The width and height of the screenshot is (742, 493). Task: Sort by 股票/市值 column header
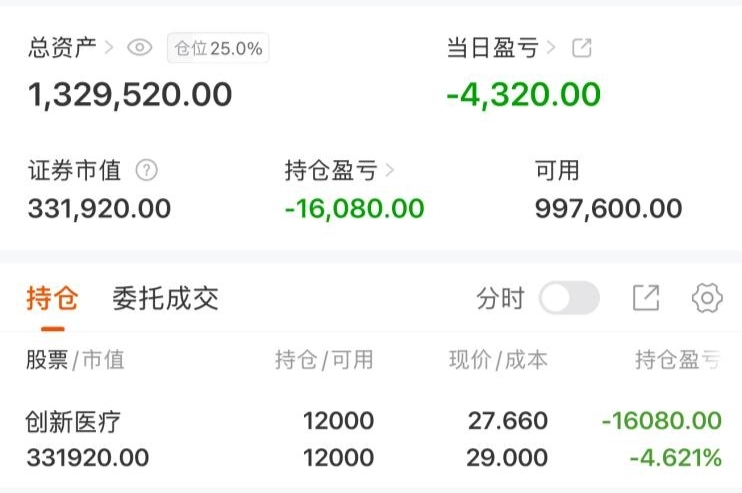75,360
